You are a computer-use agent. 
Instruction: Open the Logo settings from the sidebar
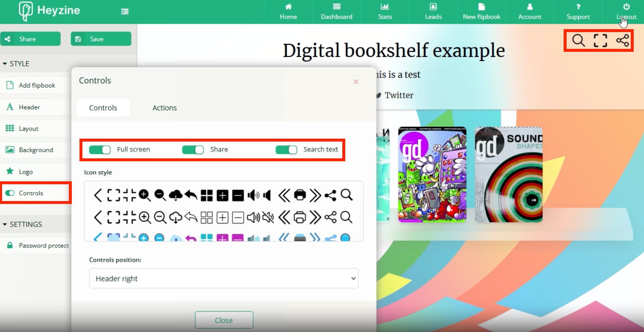(x=26, y=171)
